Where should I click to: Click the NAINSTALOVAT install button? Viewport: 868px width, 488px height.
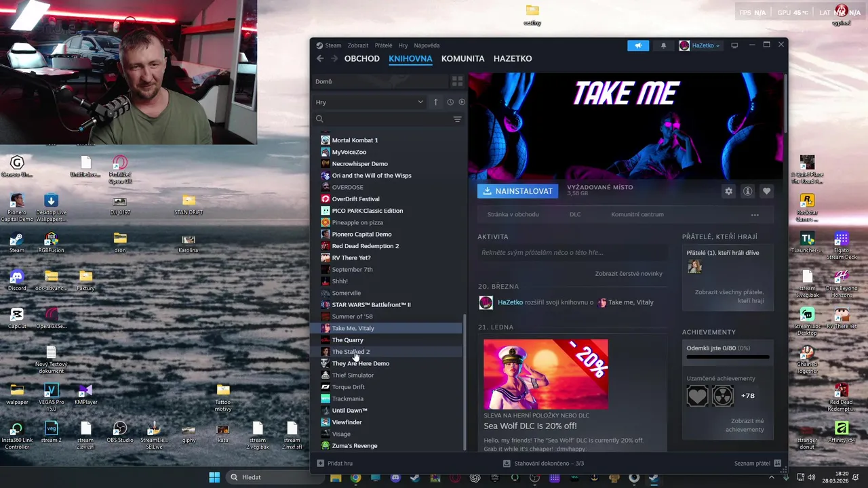click(x=517, y=191)
